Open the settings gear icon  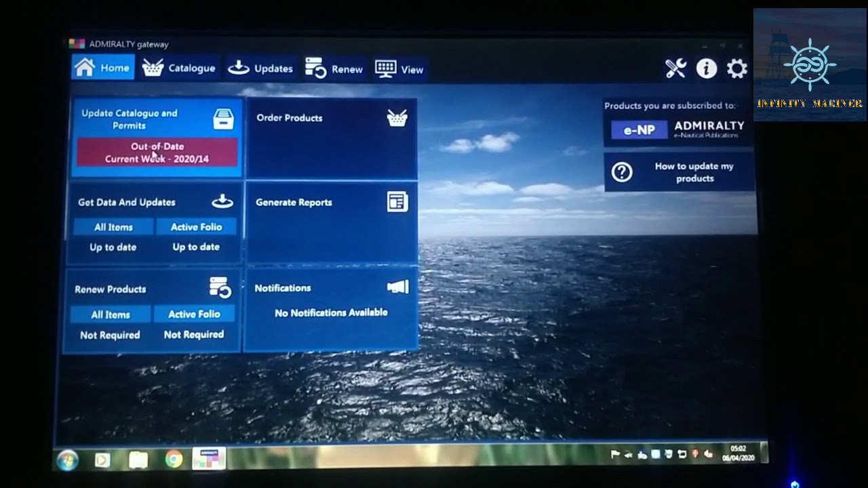[x=737, y=68]
